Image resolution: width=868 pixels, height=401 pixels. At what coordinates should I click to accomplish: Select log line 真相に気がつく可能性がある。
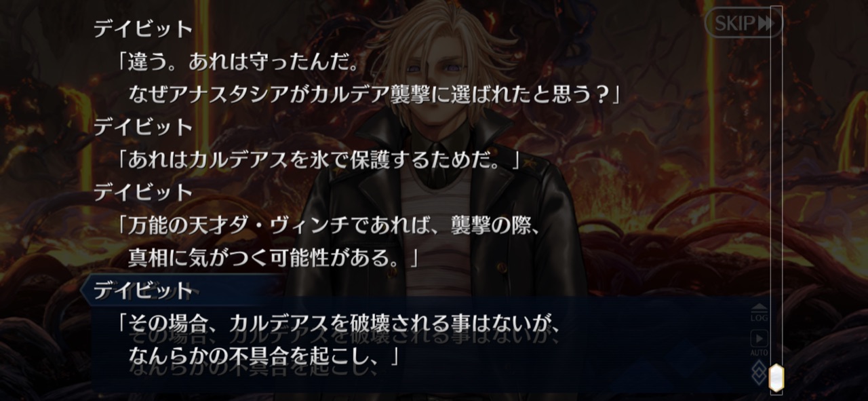click(274, 258)
